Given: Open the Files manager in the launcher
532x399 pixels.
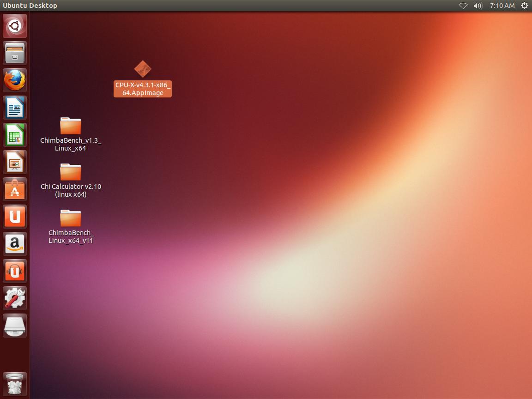Looking at the screenshot, I should [15, 53].
